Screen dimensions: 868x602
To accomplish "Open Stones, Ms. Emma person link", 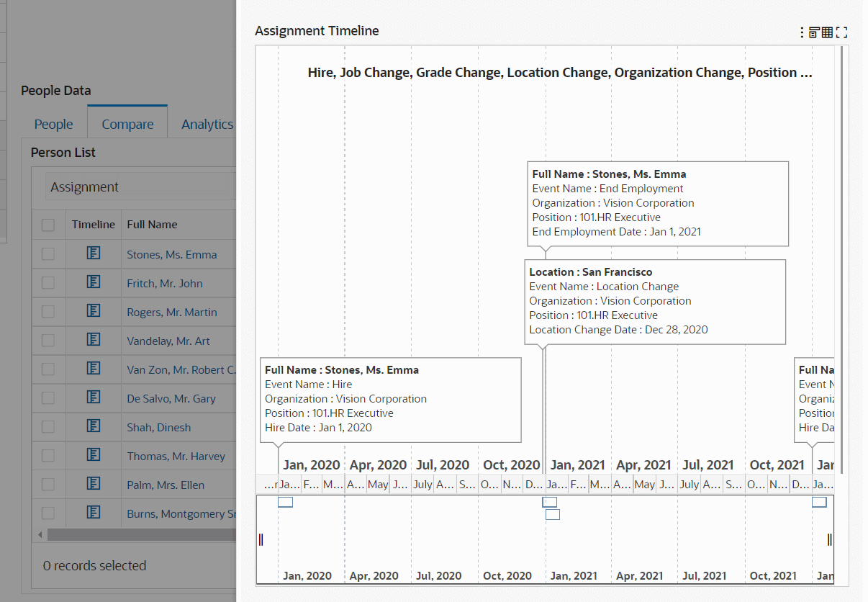I will [171, 254].
